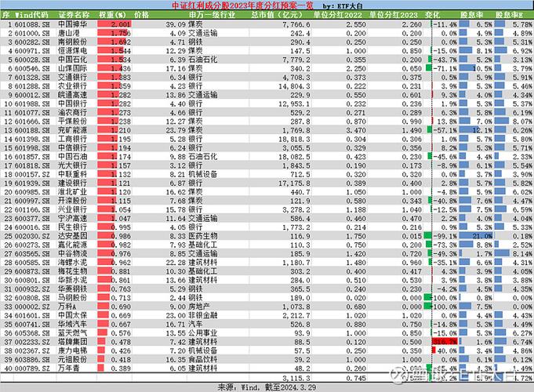Select the stock name 山煤国际
Viewport: 534px width, 392px height.
coord(73,68)
